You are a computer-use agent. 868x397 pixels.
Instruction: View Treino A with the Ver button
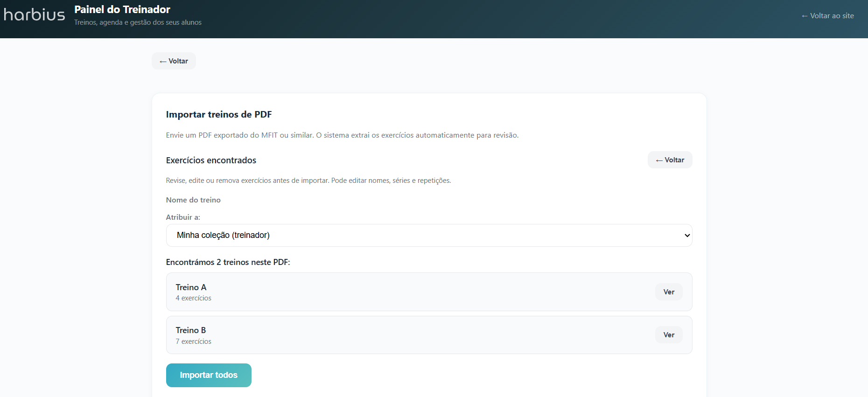pos(669,292)
